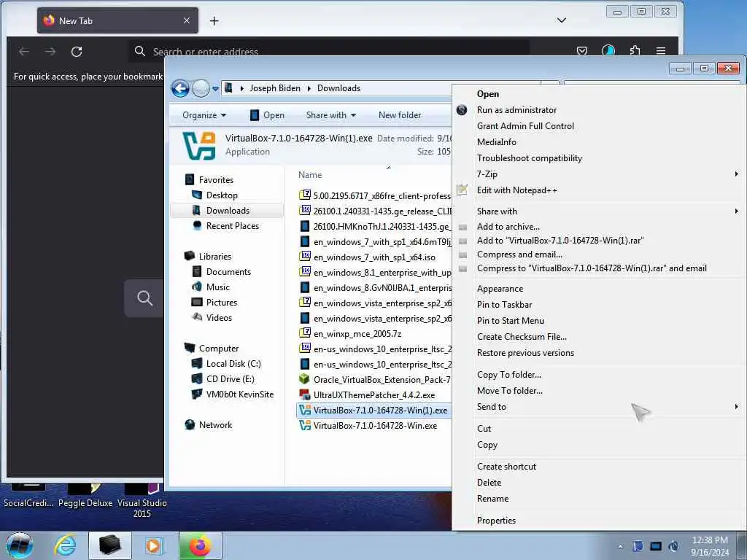Viewport: 747px width, 560px height.
Task: Click Firefox extensions puzzle icon
Action: click(635, 50)
